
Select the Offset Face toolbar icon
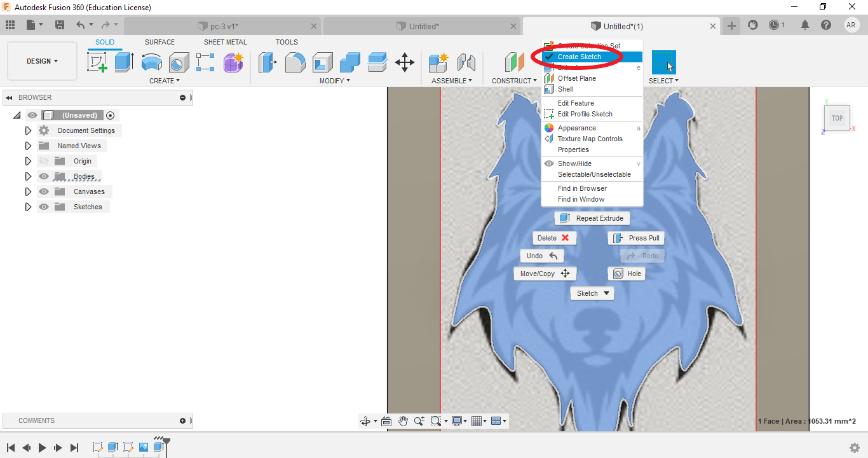pyautogui.click(x=377, y=62)
